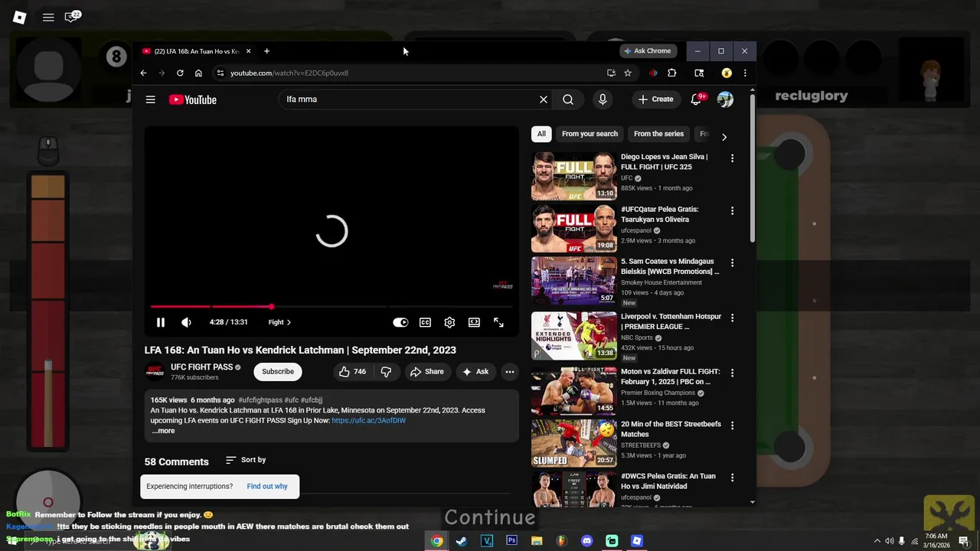Open the video settings gear

tap(449, 322)
